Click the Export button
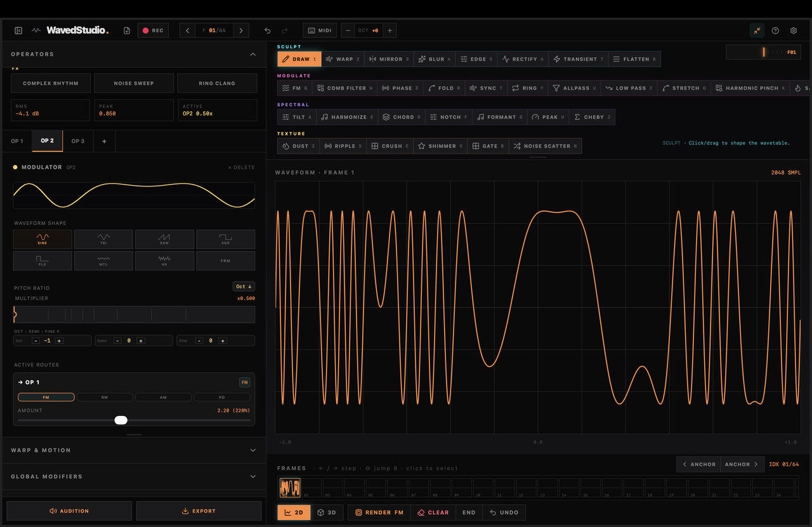Image resolution: width=812 pixels, height=527 pixels. coord(199,511)
